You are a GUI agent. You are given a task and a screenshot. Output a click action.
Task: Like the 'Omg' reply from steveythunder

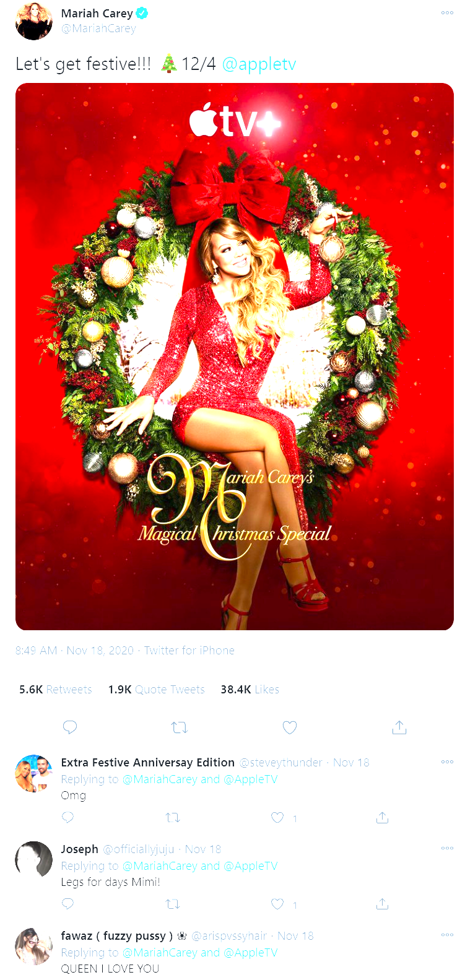(277, 818)
